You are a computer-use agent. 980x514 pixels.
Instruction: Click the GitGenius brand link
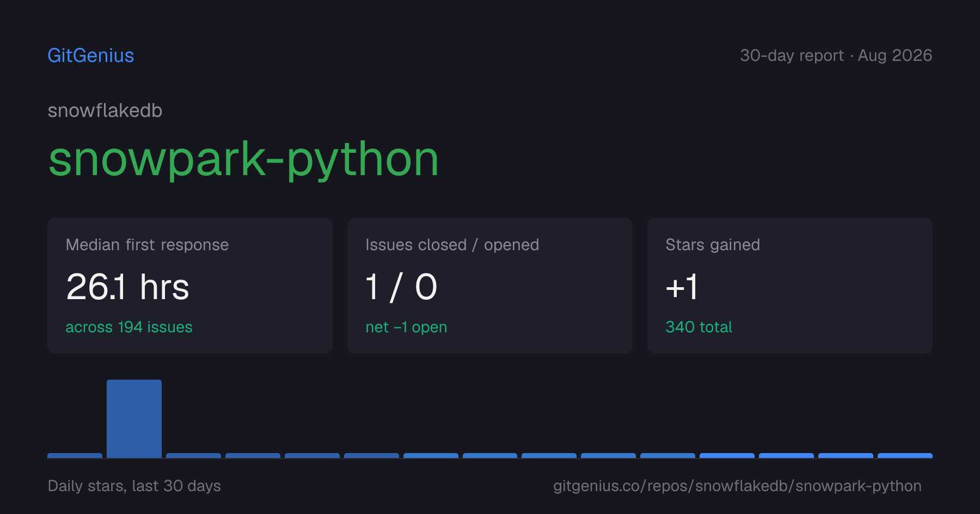pos(91,55)
